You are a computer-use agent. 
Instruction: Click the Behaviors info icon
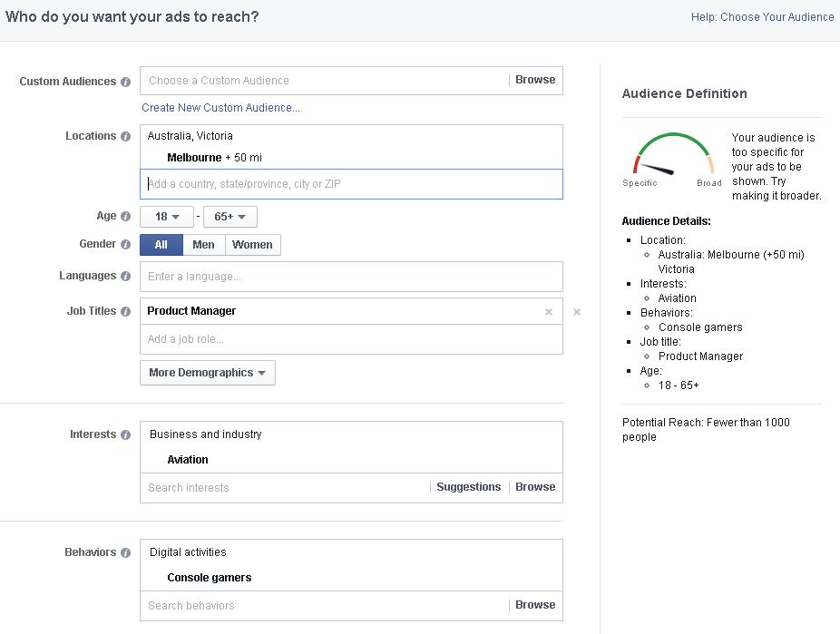pyautogui.click(x=125, y=552)
